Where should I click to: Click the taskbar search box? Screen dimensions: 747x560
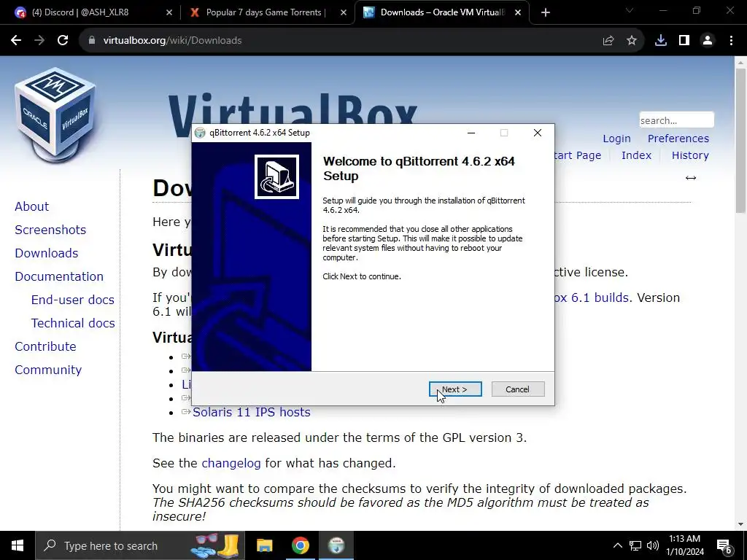pos(140,545)
